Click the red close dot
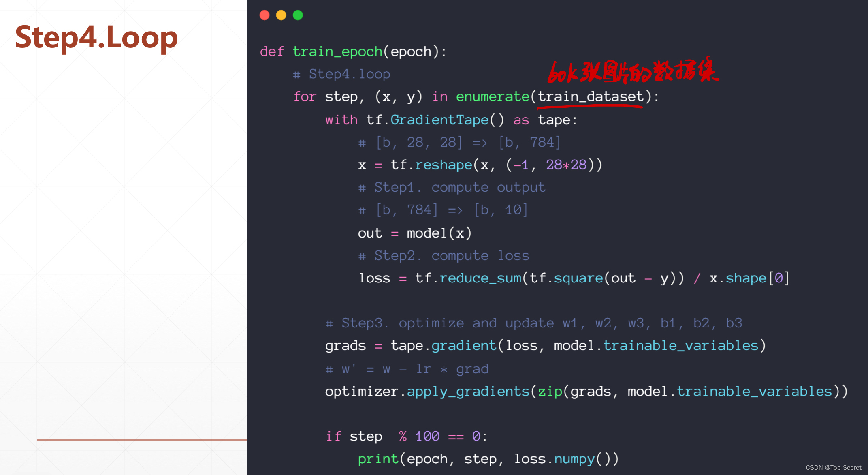The width and height of the screenshot is (868, 475). 264,15
